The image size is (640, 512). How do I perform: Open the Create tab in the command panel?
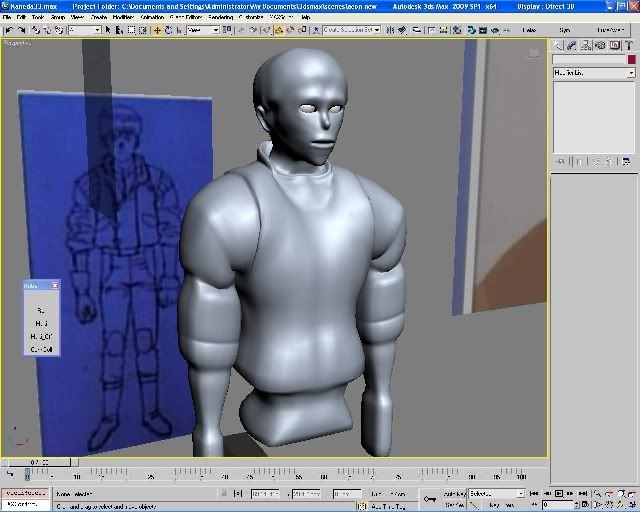[x=559, y=45]
